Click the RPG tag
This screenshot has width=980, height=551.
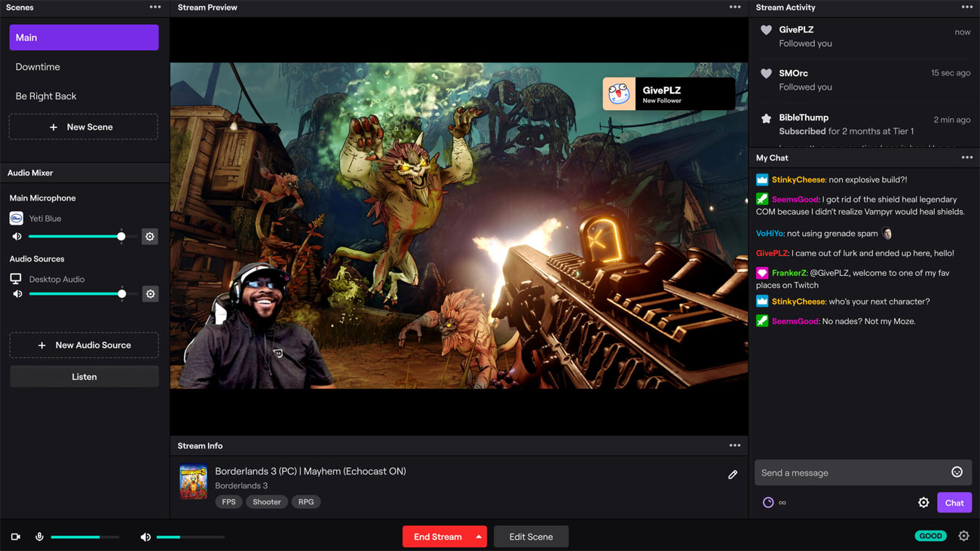tap(305, 502)
